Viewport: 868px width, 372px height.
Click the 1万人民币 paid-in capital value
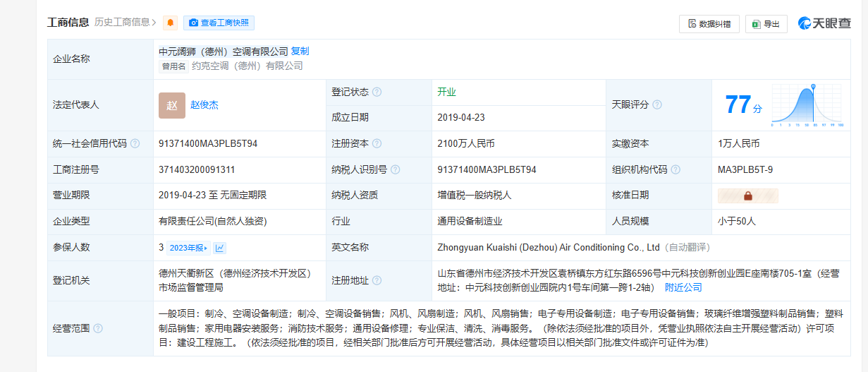(x=739, y=143)
